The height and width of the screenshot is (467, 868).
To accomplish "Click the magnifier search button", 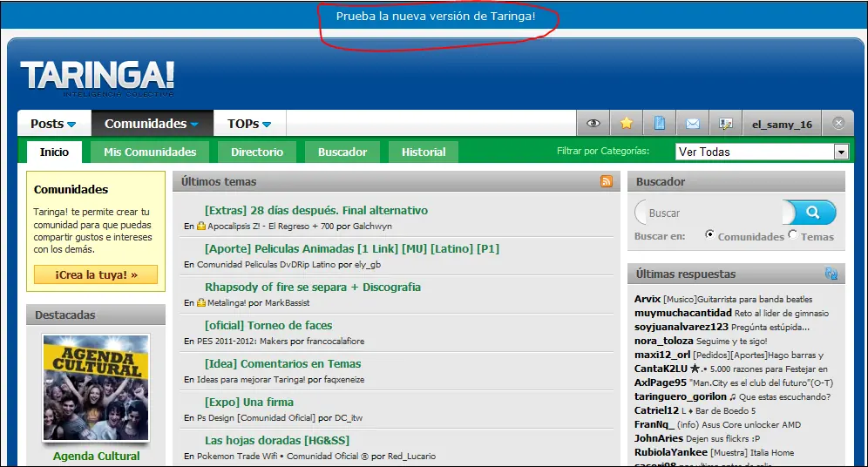I will [x=812, y=213].
